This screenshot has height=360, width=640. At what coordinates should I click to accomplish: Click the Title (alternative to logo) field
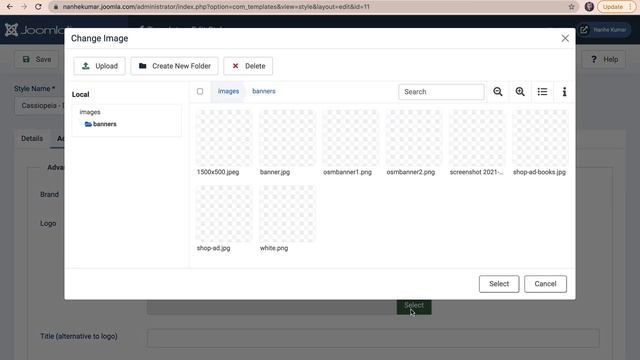click(x=373, y=338)
